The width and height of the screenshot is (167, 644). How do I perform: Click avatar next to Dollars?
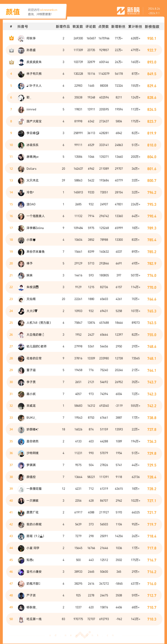[x=21, y=169]
